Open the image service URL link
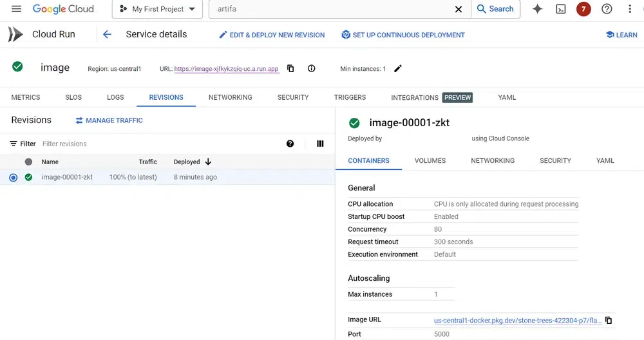644x340 pixels. tap(226, 69)
